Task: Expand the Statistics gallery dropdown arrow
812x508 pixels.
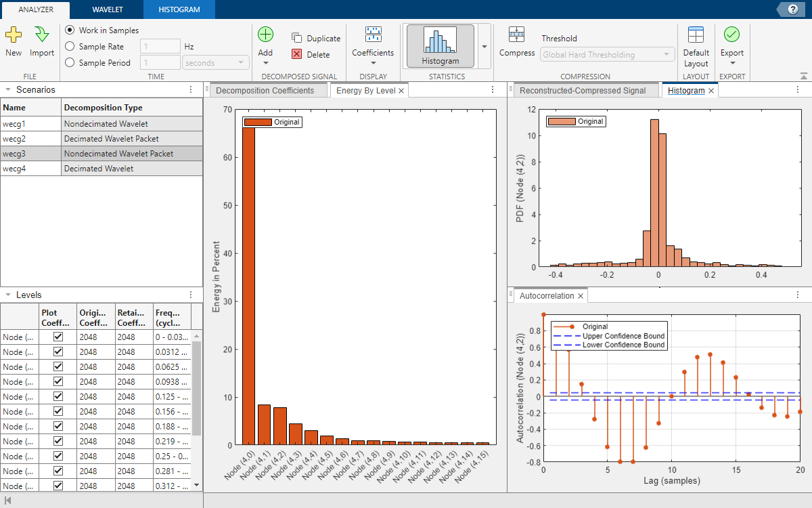Action: [x=484, y=46]
